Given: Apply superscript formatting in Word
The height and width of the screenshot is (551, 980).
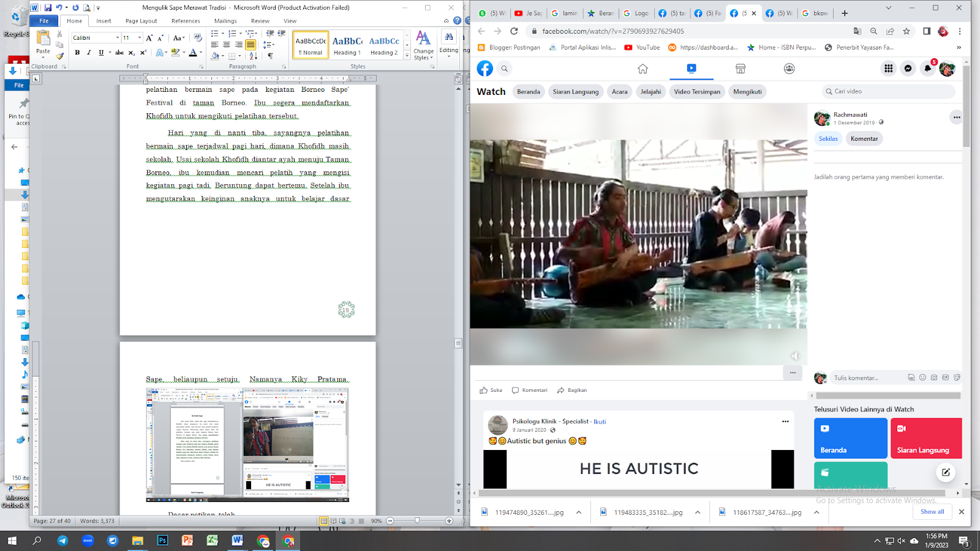Looking at the screenshot, I should (x=143, y=53).
